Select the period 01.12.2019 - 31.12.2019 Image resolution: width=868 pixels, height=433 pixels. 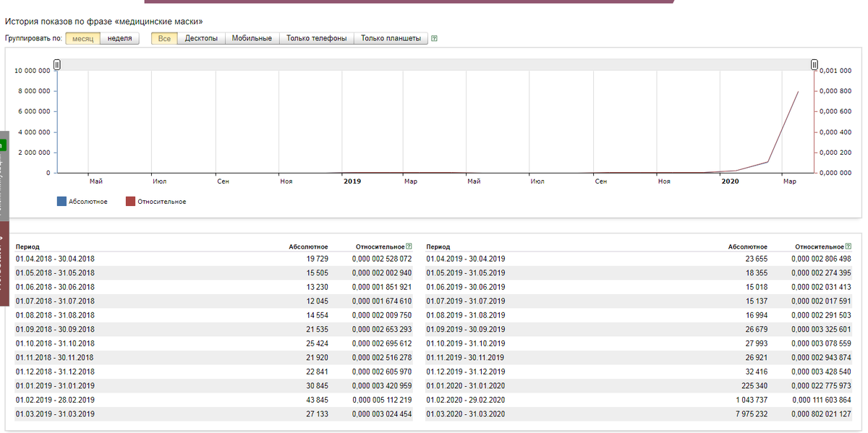coord(466,372)
